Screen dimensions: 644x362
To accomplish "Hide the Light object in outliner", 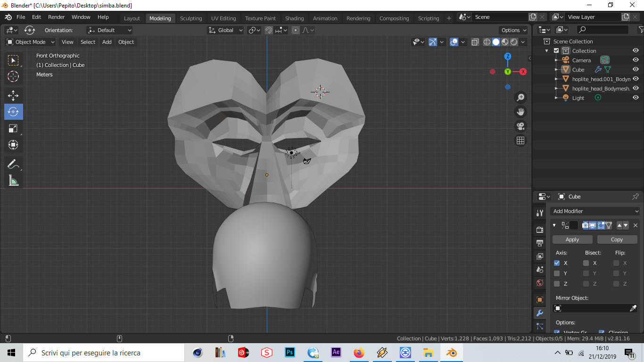I will coord(636,98).
